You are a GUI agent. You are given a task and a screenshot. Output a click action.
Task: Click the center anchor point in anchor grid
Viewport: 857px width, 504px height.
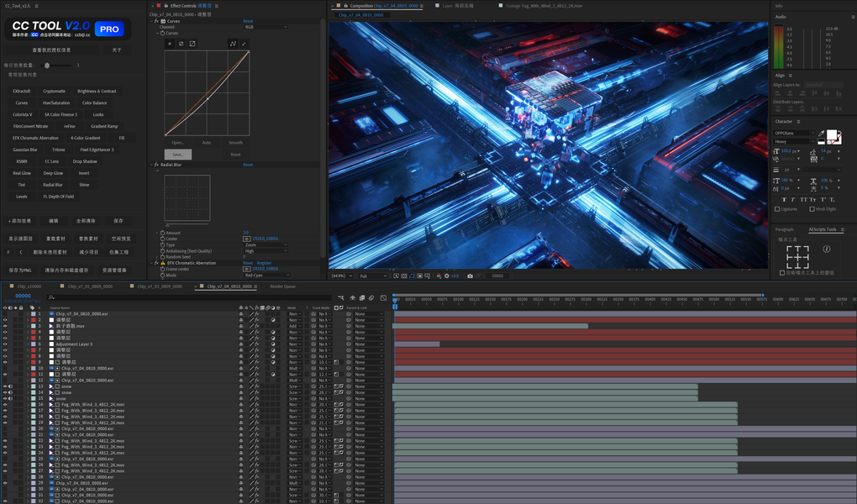click(x=797, y=257)
